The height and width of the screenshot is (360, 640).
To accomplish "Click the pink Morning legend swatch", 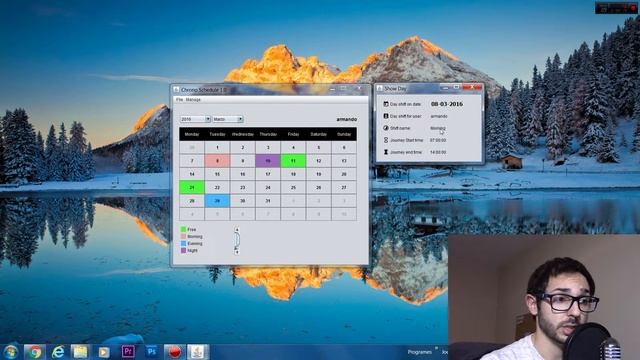I will [183, 236].
